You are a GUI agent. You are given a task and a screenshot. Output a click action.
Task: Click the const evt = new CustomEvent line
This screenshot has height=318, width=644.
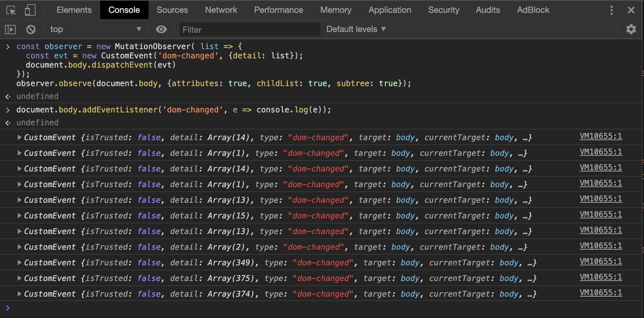[x=164, y=56]
